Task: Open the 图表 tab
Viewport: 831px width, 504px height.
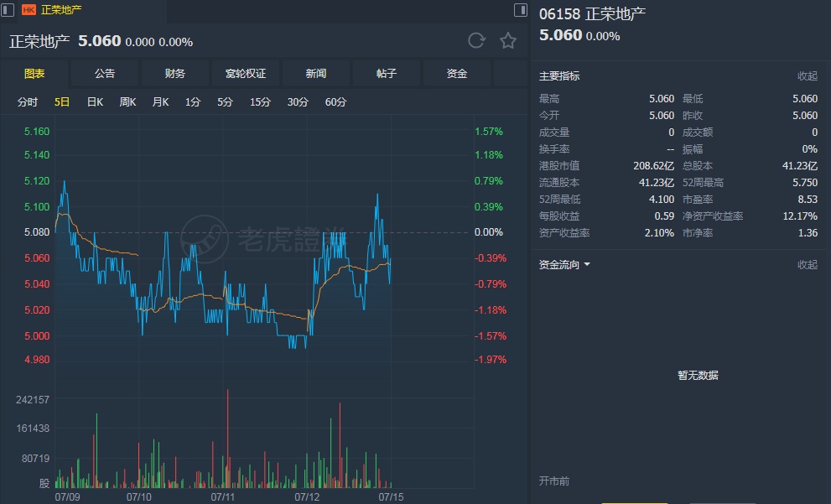Action: tap(34, 74)
